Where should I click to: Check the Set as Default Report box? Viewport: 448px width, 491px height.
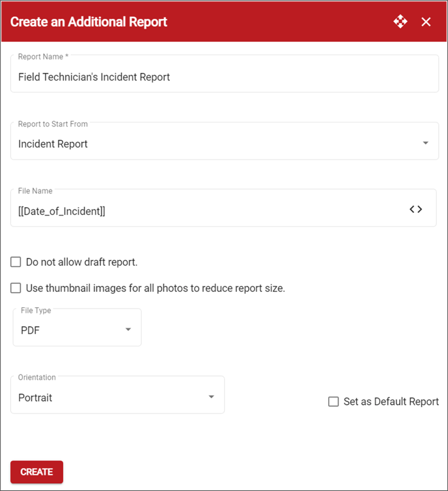(x=333, y=401)
